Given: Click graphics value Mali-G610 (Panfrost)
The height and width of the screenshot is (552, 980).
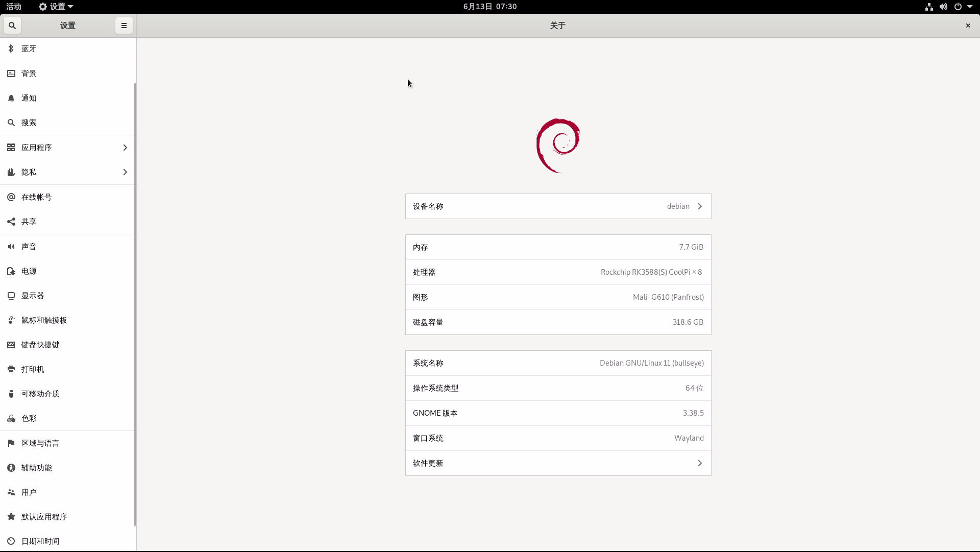Looking at the screenshot, I should [x=668, y=297].
